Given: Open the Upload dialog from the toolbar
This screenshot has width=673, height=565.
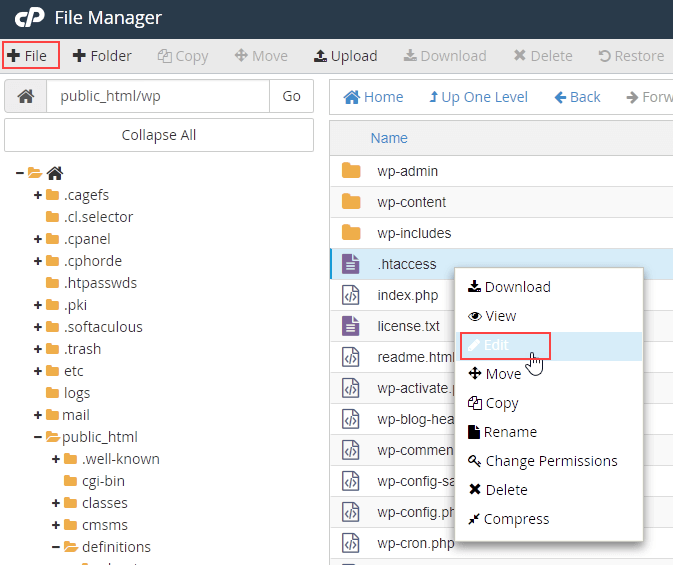Looking at the screenshot, I should (346, 56).
